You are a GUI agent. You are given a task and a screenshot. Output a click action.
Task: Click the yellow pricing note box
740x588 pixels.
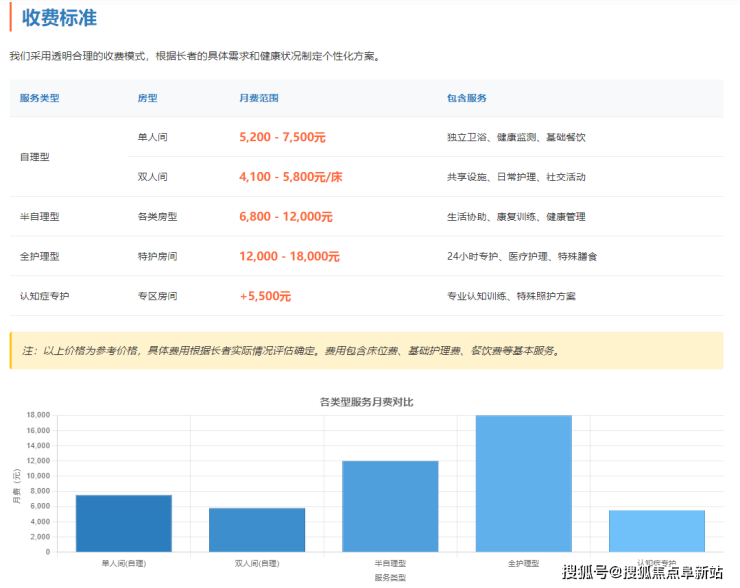(x=366, y=351)
